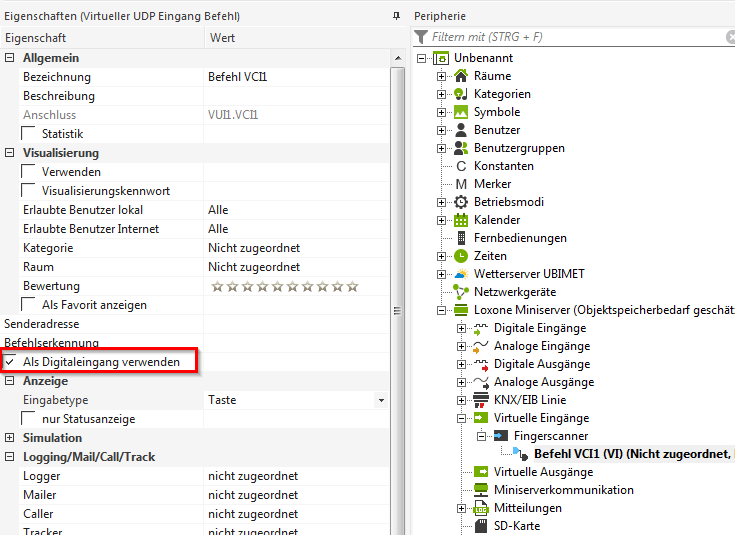
Task: Enable nur Statusanzeige checkbox
Action: click(29, 419)
